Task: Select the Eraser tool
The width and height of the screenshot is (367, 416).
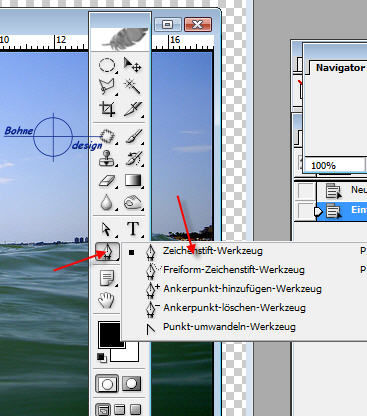Action: [x=107, y=181]
